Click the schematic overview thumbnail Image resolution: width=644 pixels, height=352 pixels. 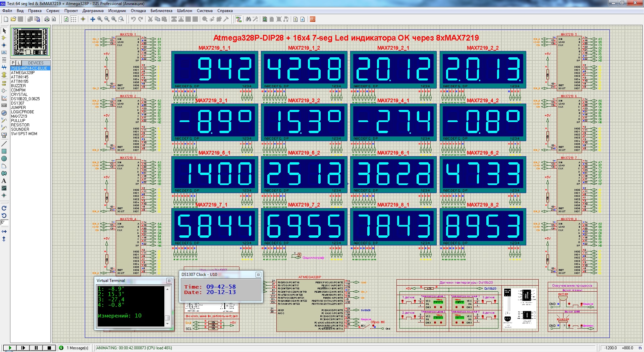point(31,42)
